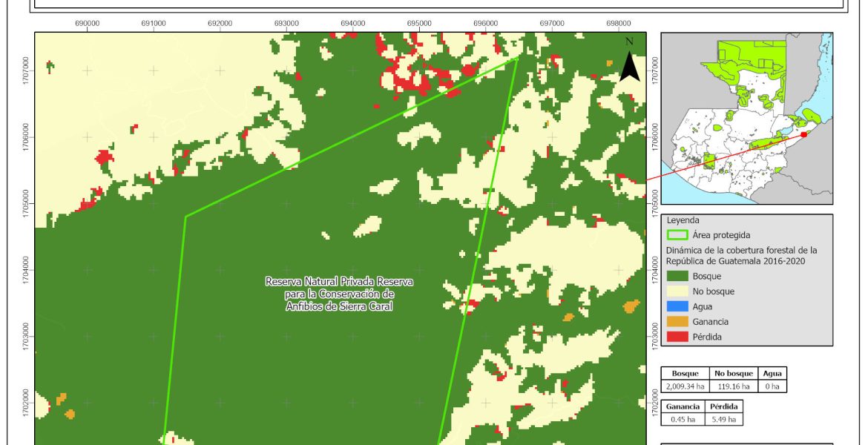Click the Guatemala inset locator map
868x445 pixels.
(746, 119)
